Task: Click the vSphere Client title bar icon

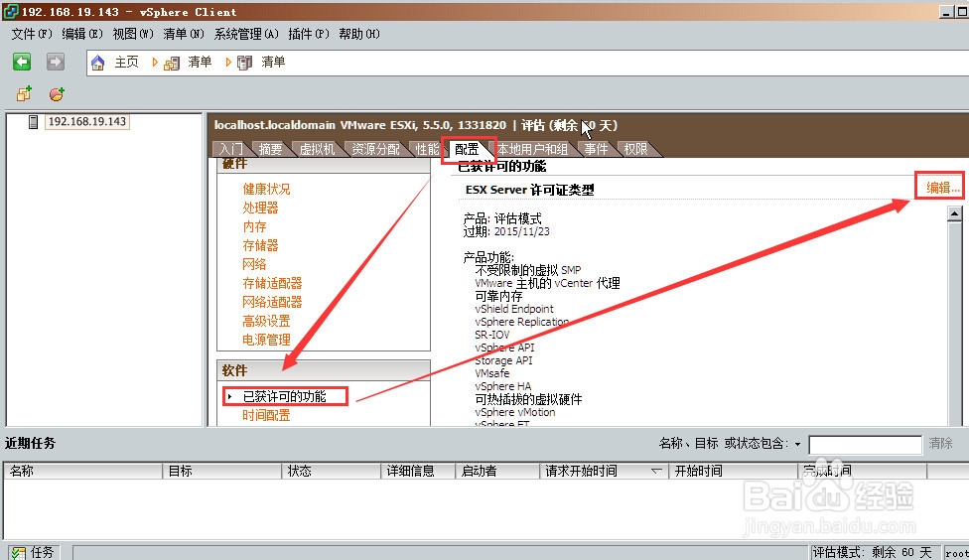Action: 10,11
